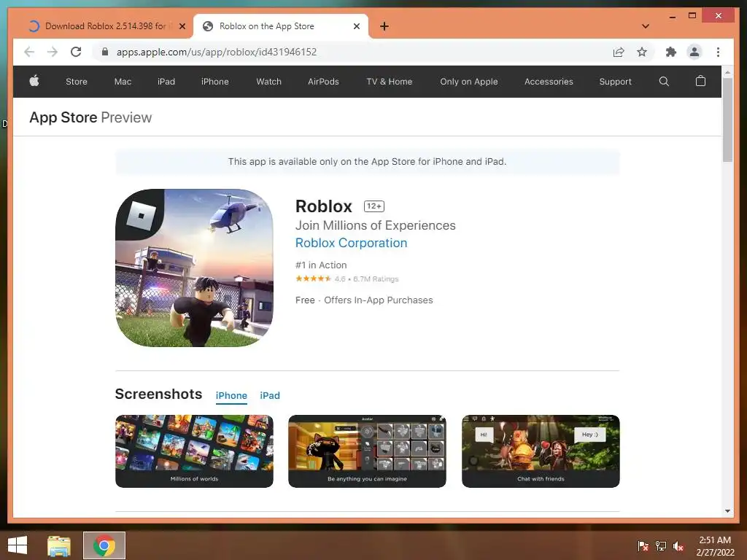Viewport: 747px width, 560px height.
Task: Select the iPhone screenshots tab
Action: tap(231, 395)
